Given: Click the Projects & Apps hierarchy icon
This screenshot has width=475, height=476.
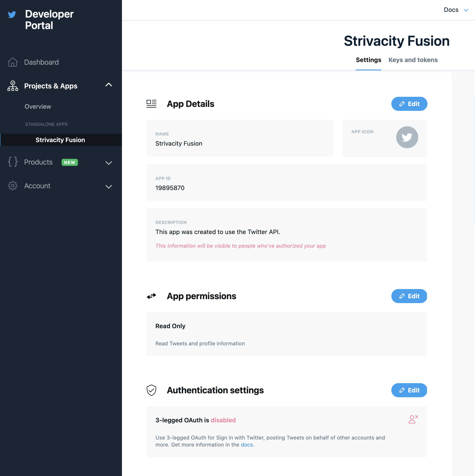Looking at the screenshot, I should click(13, 86).
